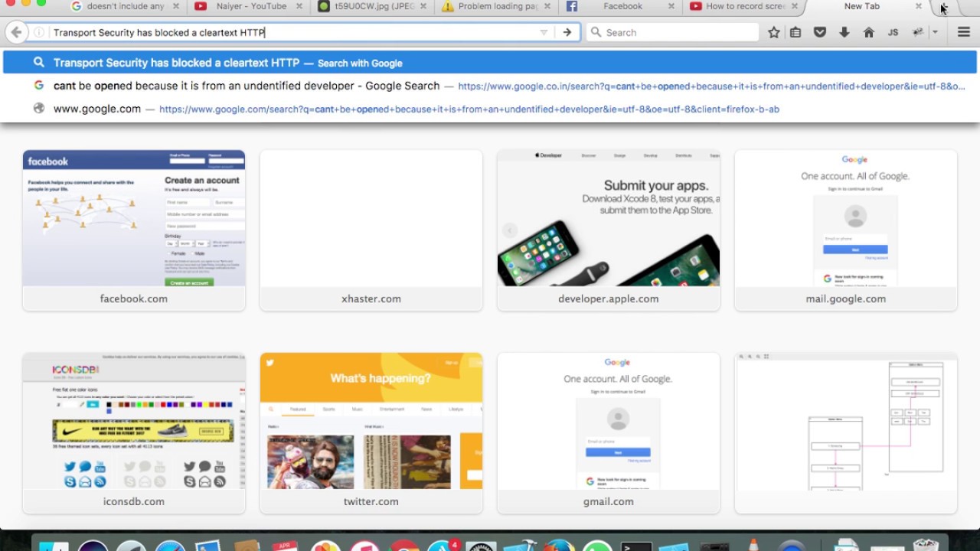The height and width of the screenshot is (551, 980).
Task: Switch to How to record screen tab
Action: coord(746,6)
